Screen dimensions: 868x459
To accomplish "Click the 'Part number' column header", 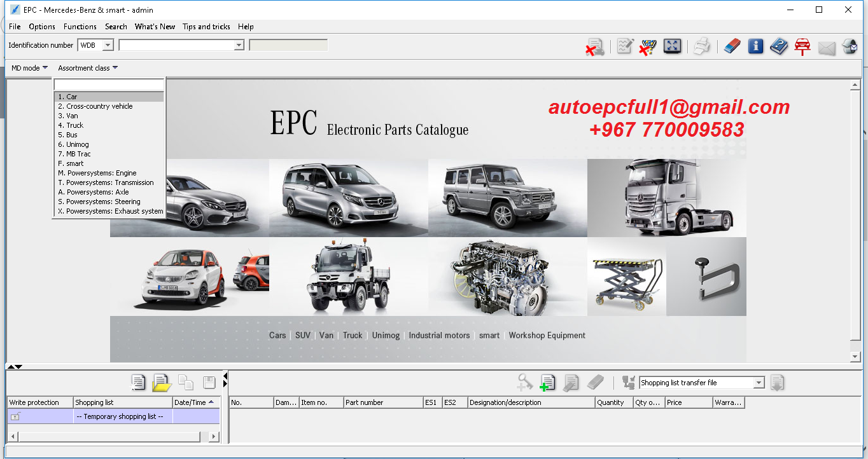I will point(383,402).
